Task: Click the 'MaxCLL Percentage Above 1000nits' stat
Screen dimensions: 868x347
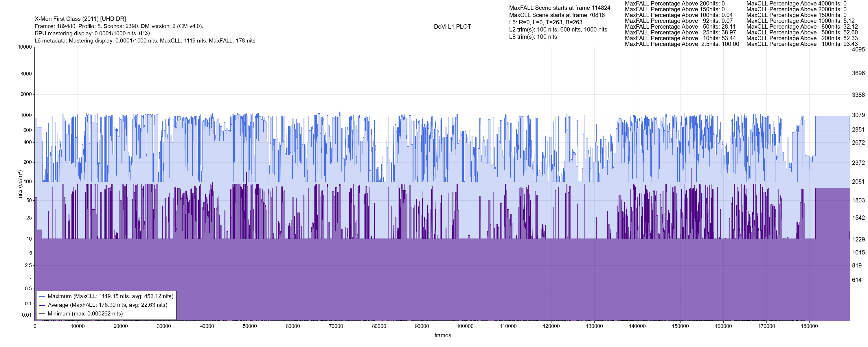Action: tap(800, 21)
